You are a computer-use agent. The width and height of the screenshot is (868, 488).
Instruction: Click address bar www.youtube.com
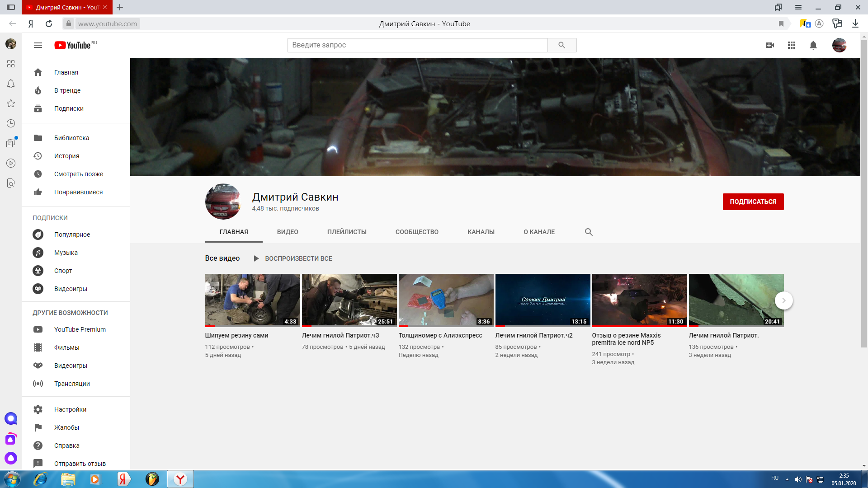point(108,23)
